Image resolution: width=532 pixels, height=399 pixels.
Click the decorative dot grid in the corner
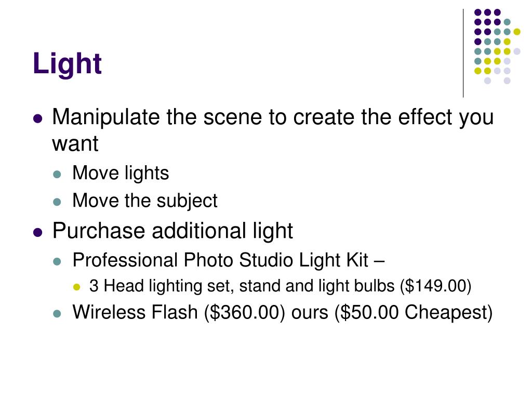(x=497, y=46)
